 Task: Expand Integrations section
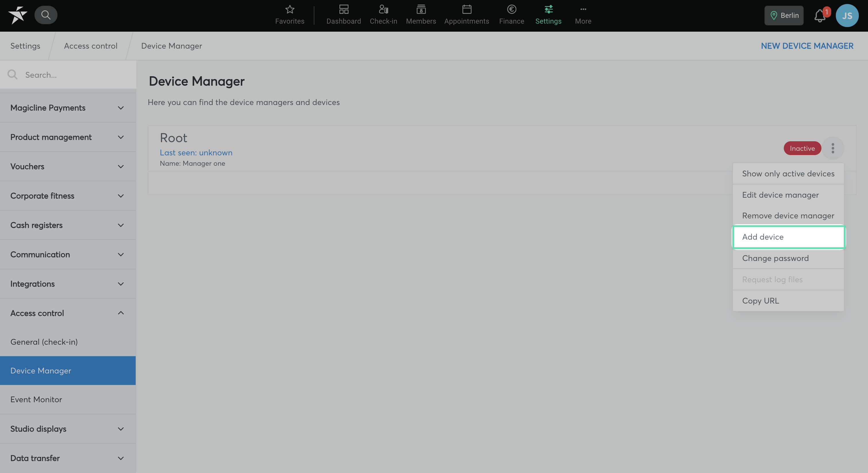pos(68,284)
